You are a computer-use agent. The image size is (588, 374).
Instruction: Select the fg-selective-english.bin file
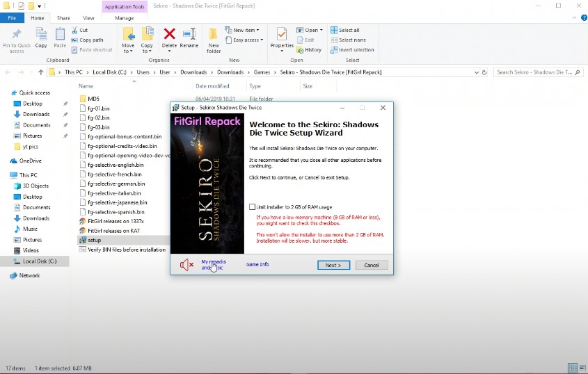(x=116, y=165)
